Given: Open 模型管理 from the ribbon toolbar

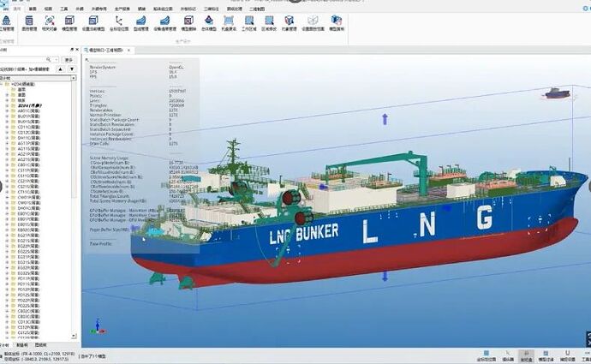Looking at the screenshot, I should [69, 22].
